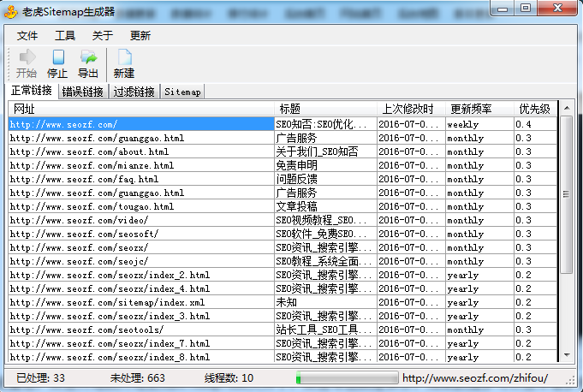Click the scroll down arrow of list
The width and height of the screenshot is (583, 392).
tap(566, 355)
